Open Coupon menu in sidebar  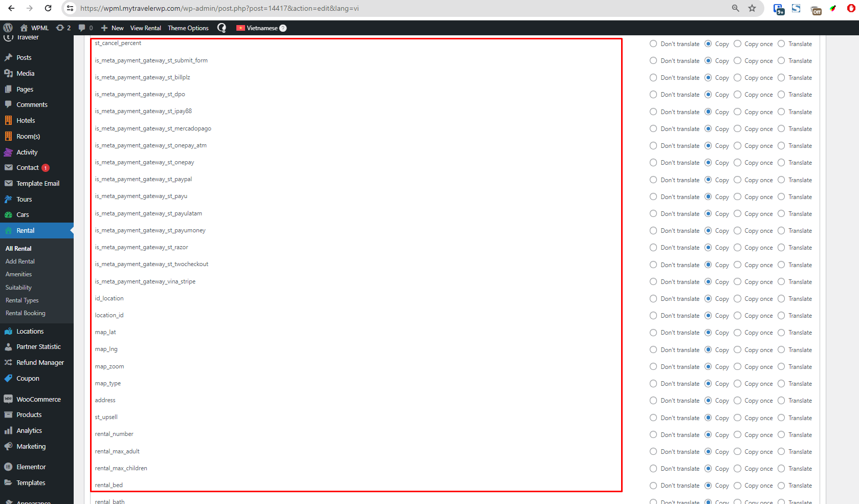(28, 379)
